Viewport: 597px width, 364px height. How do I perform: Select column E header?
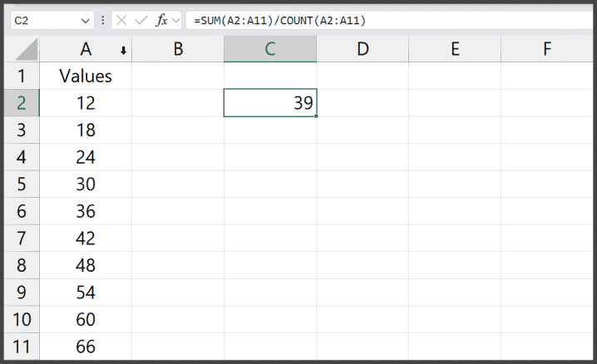pos(454,49)
